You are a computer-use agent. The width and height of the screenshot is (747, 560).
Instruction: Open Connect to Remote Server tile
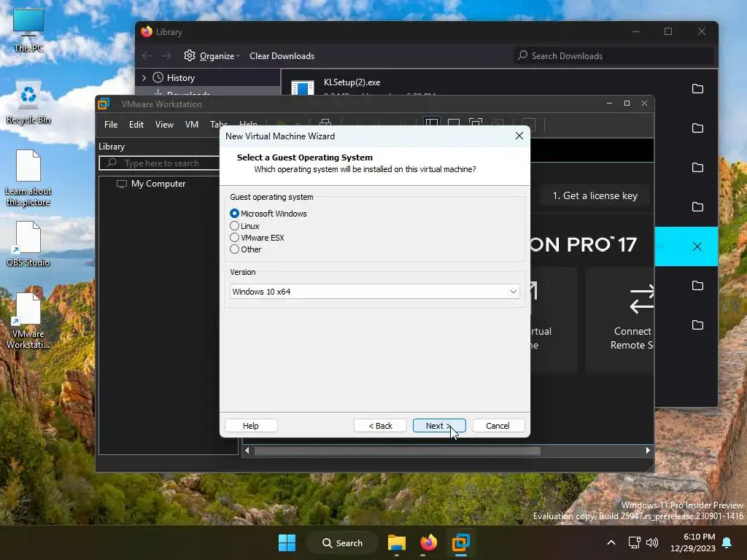[620, 320]
